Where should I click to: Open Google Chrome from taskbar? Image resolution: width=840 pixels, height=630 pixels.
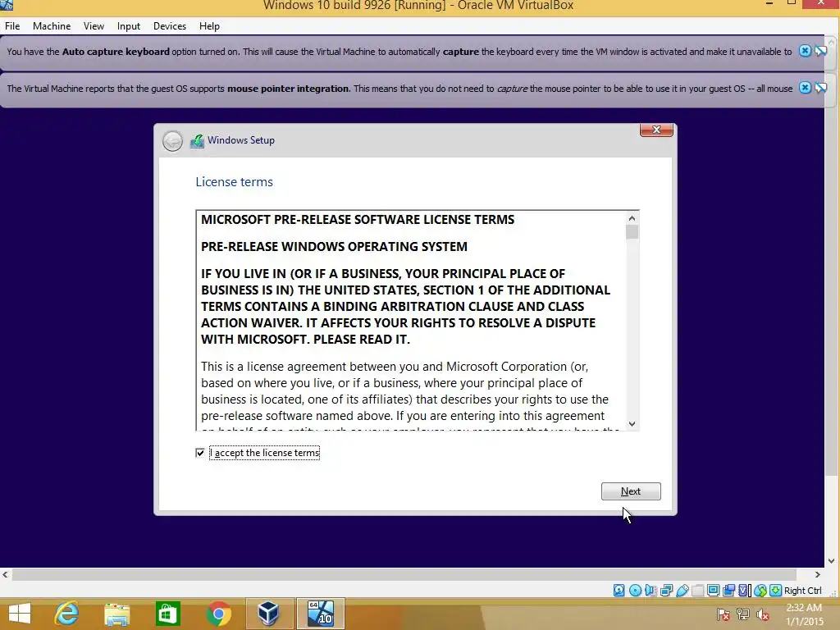pyautogui.click(x=218, y=614)
